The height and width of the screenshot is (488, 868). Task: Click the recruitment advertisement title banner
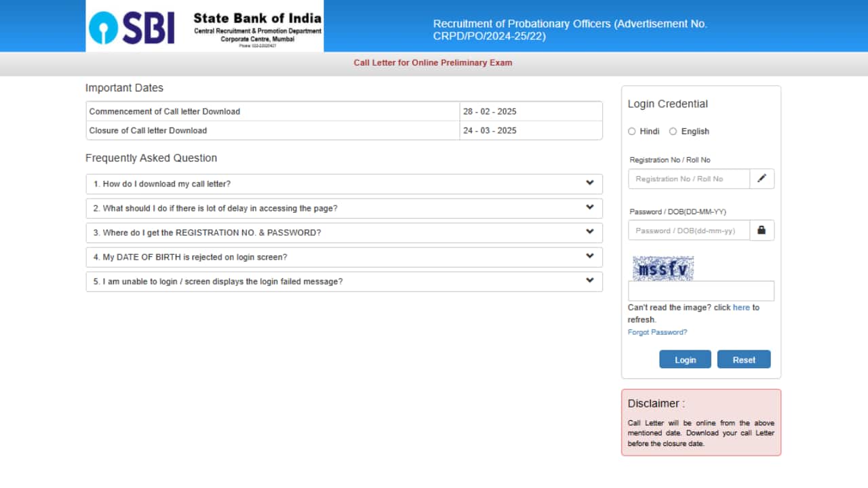click(x=570, y=30)
